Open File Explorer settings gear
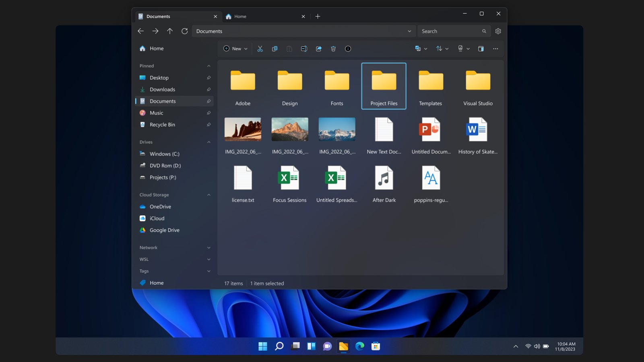This screenshot has height=362, width=644. [498, 31]
